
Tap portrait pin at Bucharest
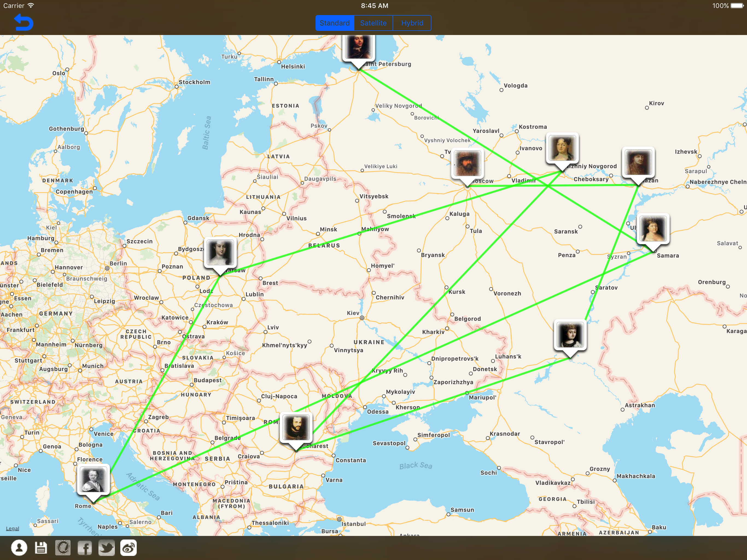click(x=296, y=431)
